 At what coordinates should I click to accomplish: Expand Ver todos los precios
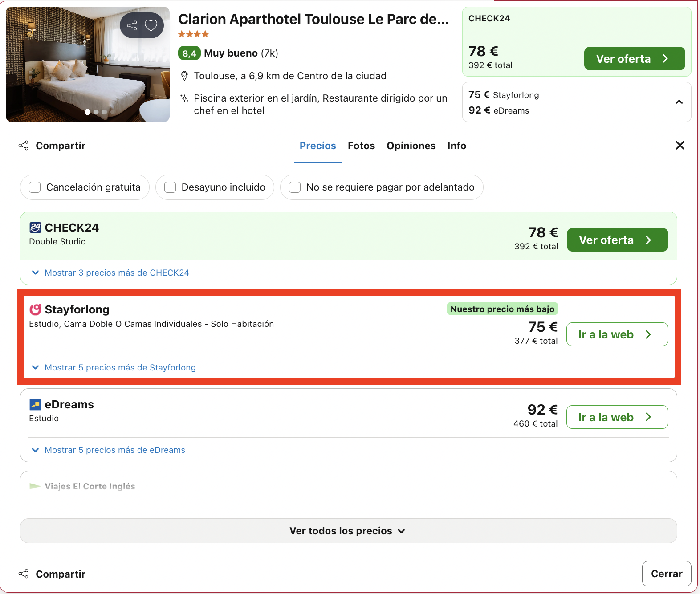(348, 531)
